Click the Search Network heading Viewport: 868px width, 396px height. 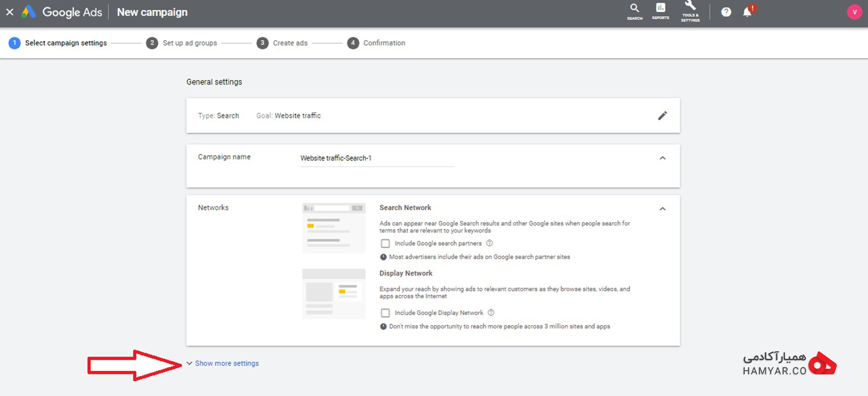click(x=405, y=207)
